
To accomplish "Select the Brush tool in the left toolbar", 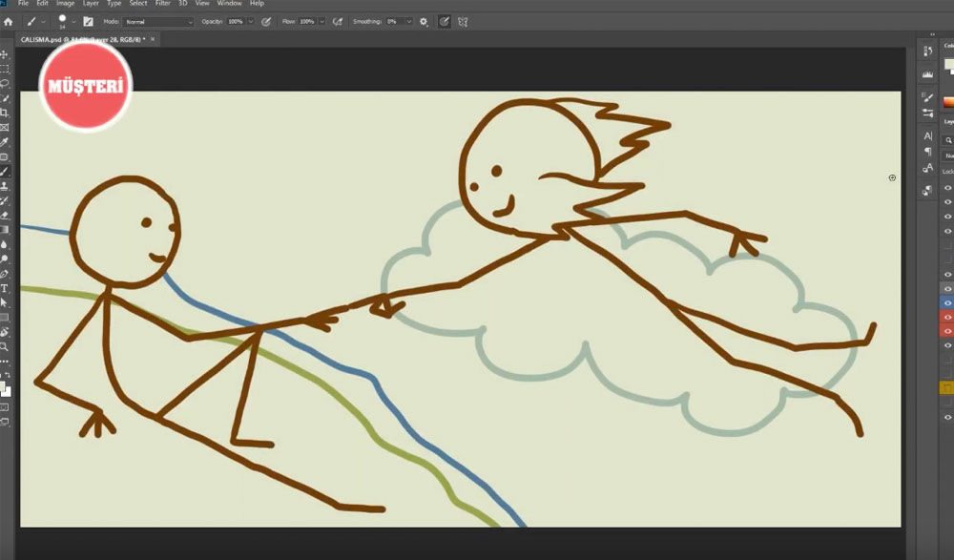I will pyautogui.click(x=4, y=171).
